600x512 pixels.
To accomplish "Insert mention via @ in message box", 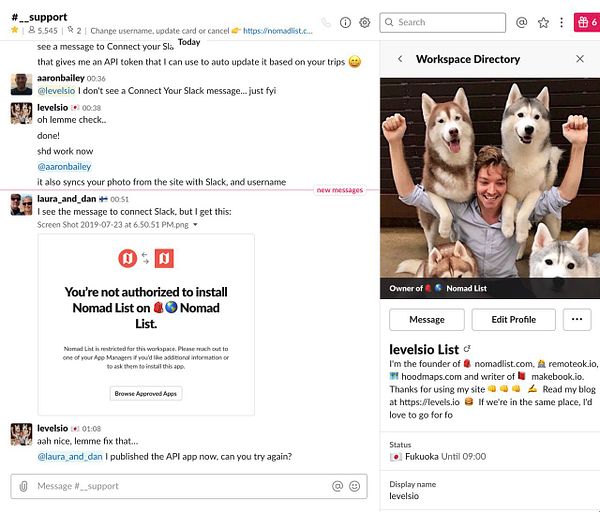I will coord(337,486).
